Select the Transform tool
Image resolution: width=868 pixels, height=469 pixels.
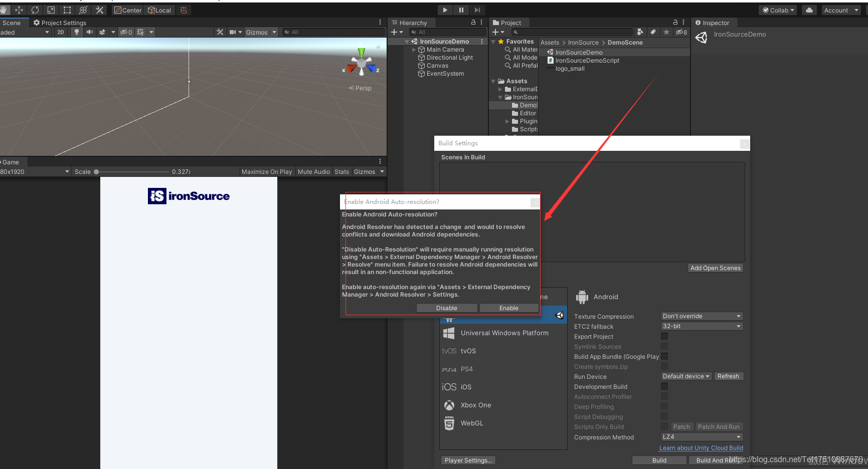[x=83, y=10]
